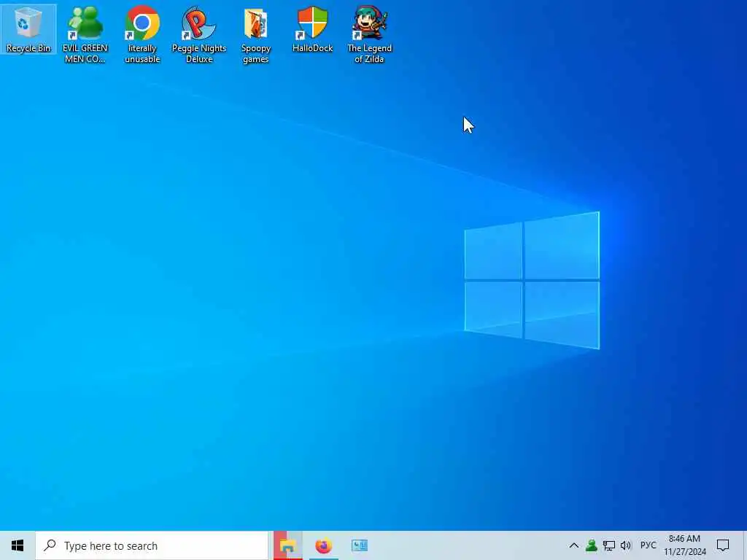The image size is (747, 560).
Task: Select The Legend of Zilda shortcut
Action: [x=370, y=35]
